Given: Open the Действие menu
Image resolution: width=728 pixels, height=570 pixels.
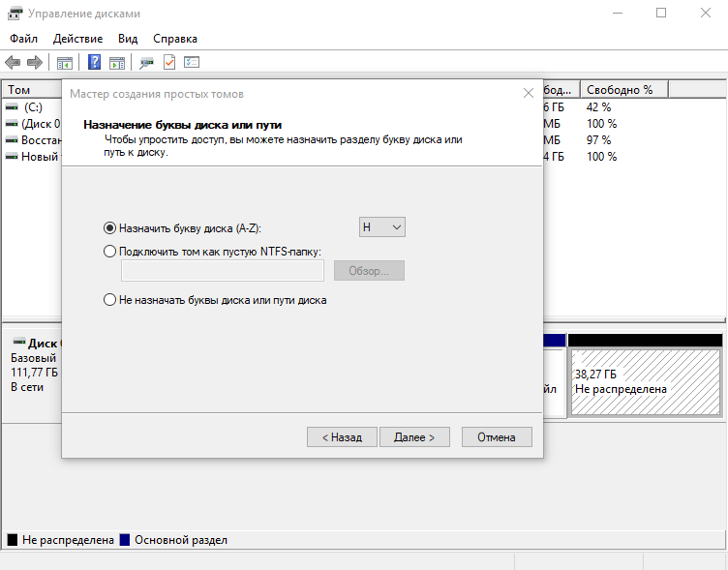Looking at the screenshot, I should 78,39.
